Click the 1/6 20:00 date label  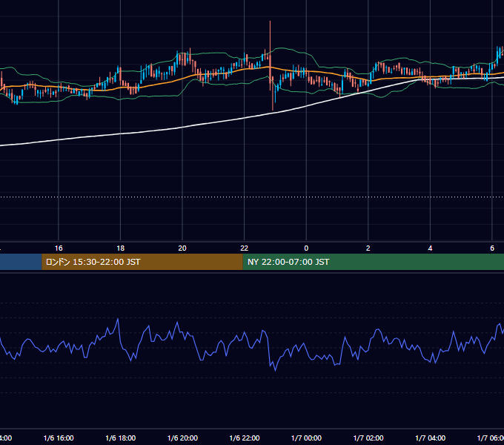[182, 438]
